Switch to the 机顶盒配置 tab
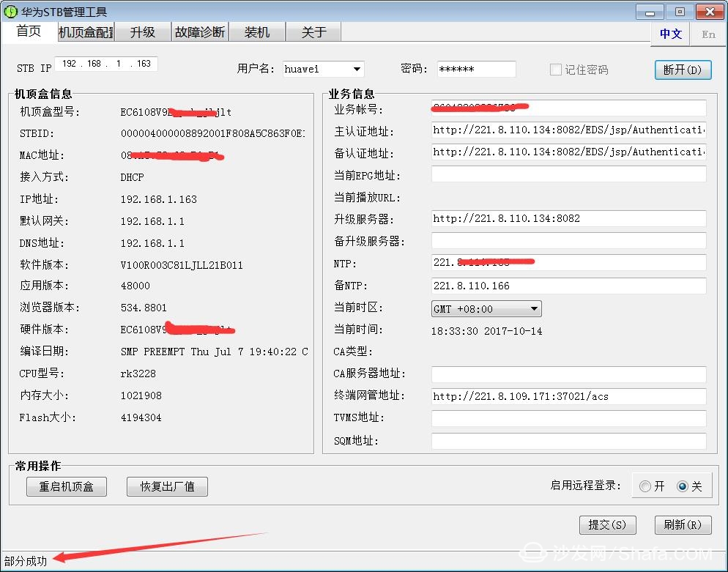The width and height of the screenshot is (728, 572). click(x=86, y=32)
